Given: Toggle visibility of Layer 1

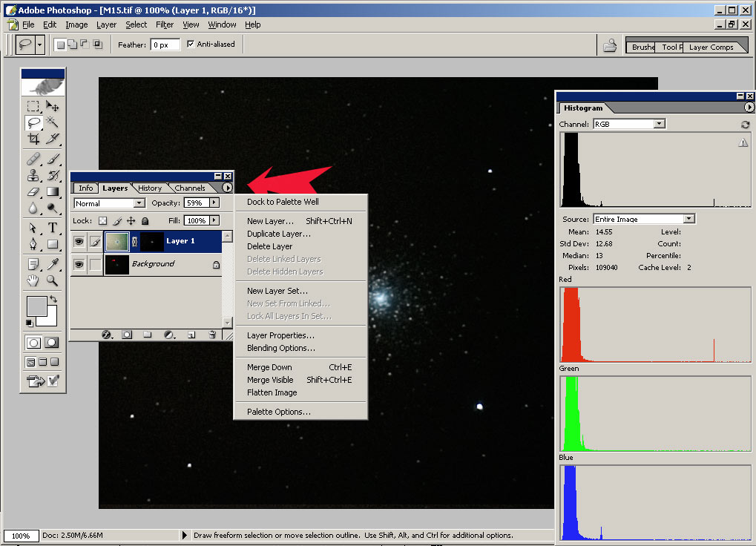Looking at the screenshot, I should coord(79,241).
